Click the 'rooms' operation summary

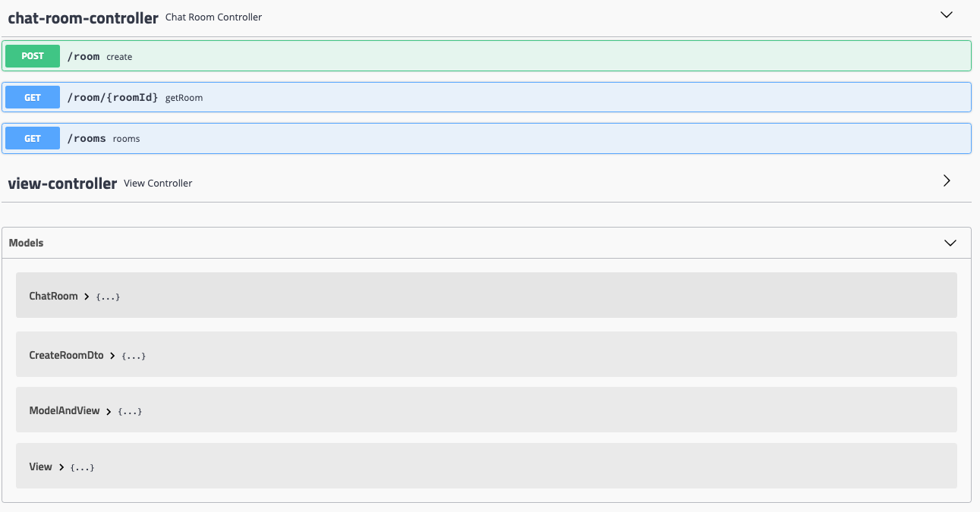tap(126, 139)
